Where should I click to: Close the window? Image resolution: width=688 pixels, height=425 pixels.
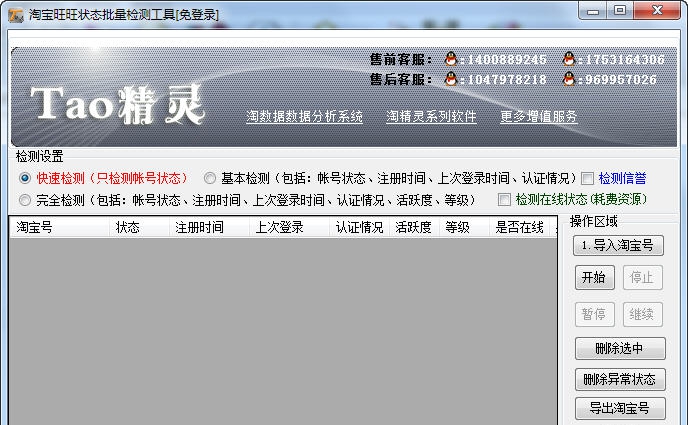click(x=656, y=11)
